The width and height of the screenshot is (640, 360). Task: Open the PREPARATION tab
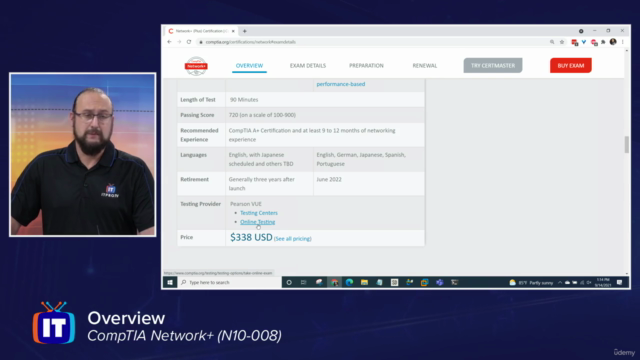pos(366,66)
